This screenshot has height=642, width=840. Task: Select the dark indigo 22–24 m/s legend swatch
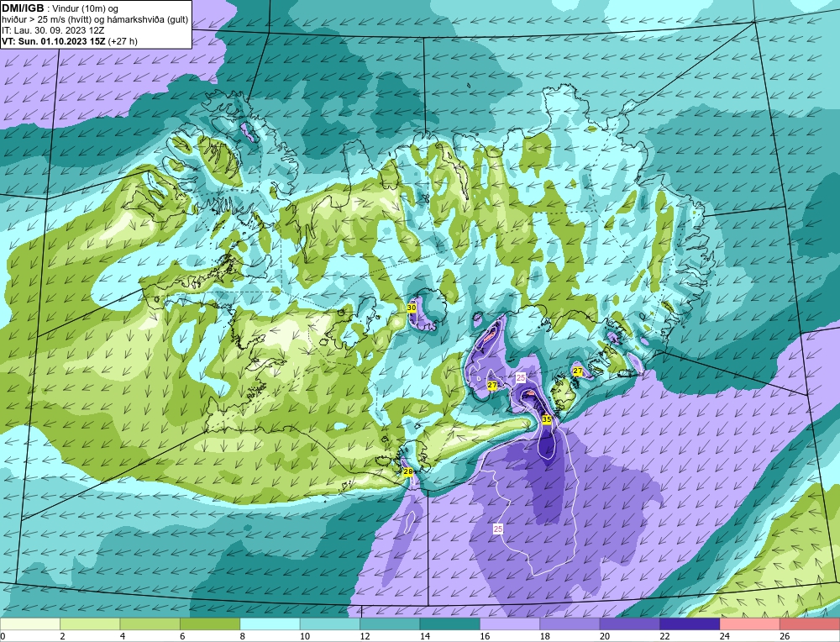tap(690, 624)
